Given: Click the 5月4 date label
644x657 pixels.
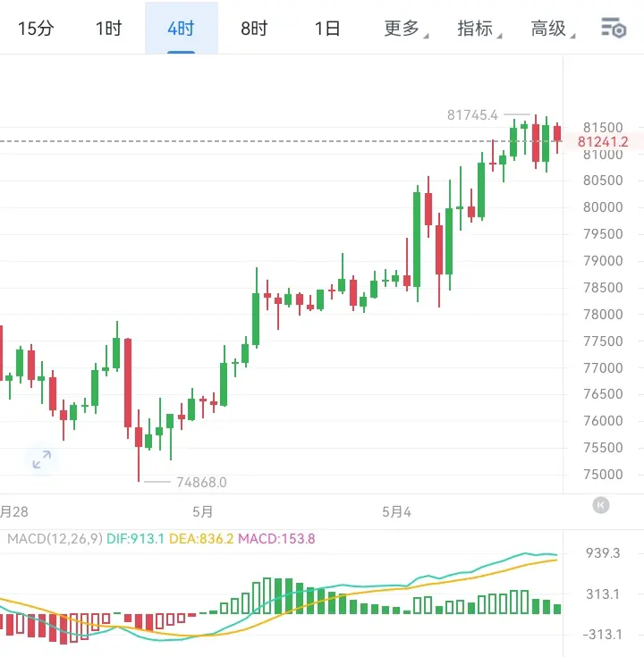Looking at the screenshot, I should 396,511.
